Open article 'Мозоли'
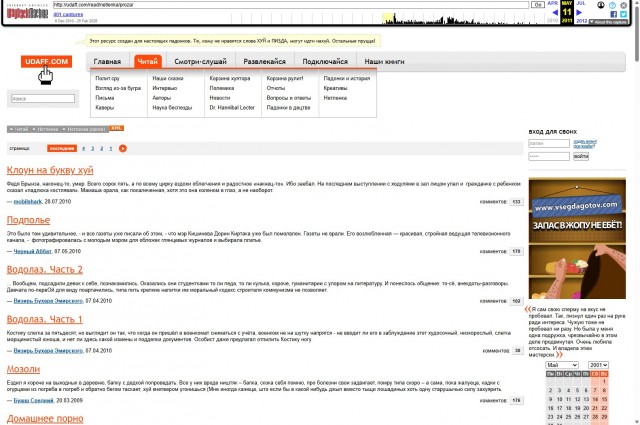Screen dimensions: 640x425 23,369
